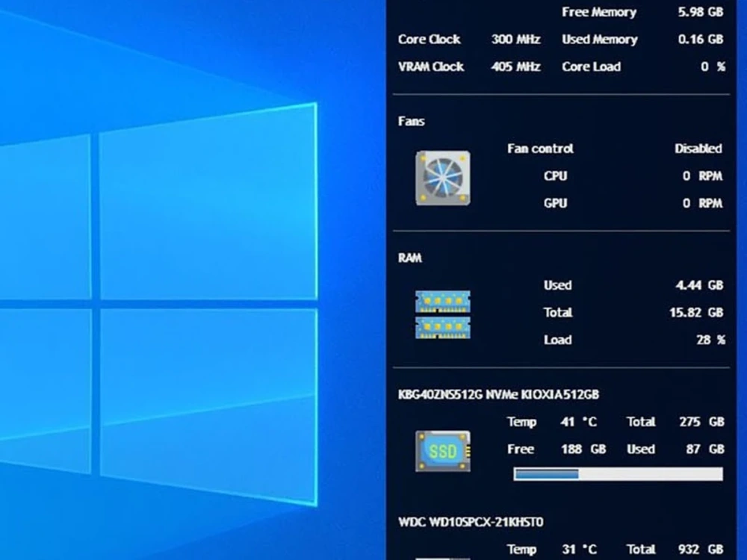This screenshot has height=560, width=747.
Task: Click the GPU fan '0 RPM' value
Action: pyautogui.click(x=702, y=203)
